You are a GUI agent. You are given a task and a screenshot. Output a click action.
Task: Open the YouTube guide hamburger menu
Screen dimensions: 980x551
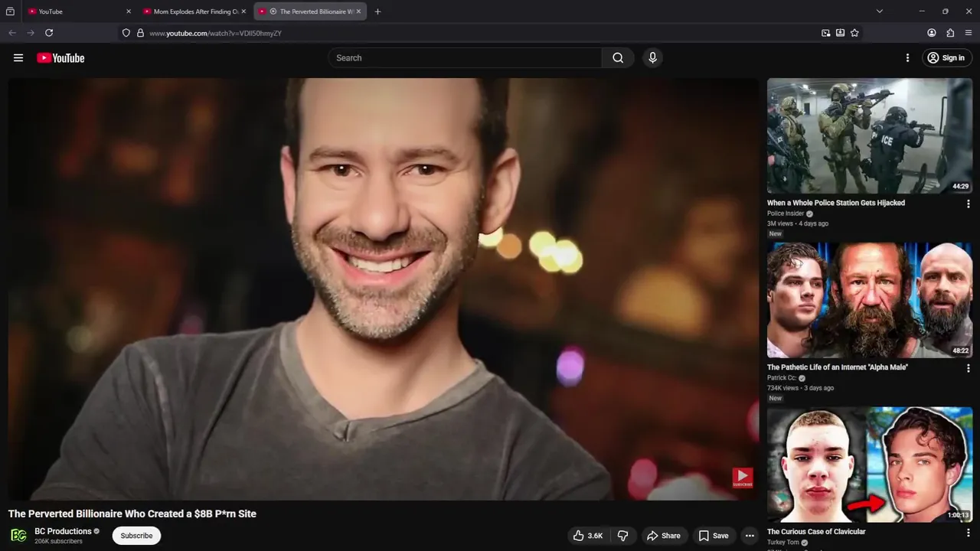(18, 58)
